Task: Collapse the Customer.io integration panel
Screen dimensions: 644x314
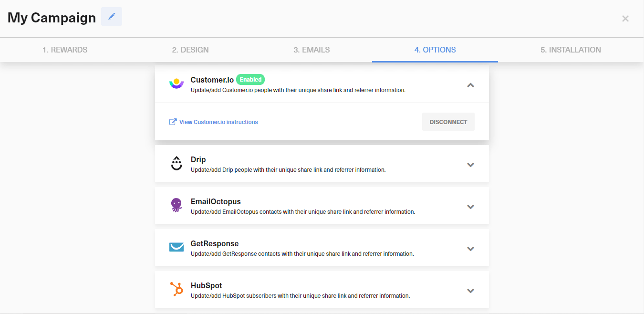Action: (470, 84)
